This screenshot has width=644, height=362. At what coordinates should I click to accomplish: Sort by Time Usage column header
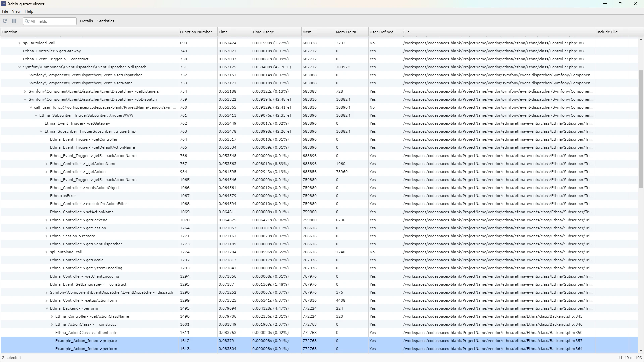click(263, 32)
